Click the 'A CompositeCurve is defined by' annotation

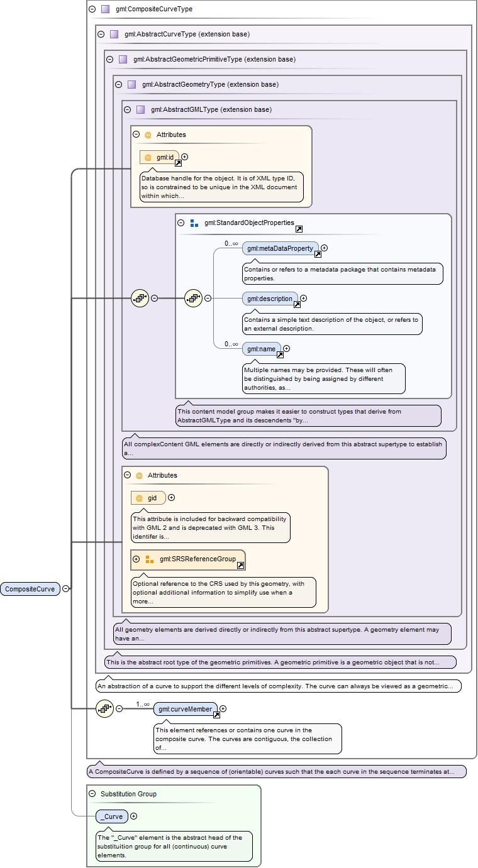tap(276, 771)
